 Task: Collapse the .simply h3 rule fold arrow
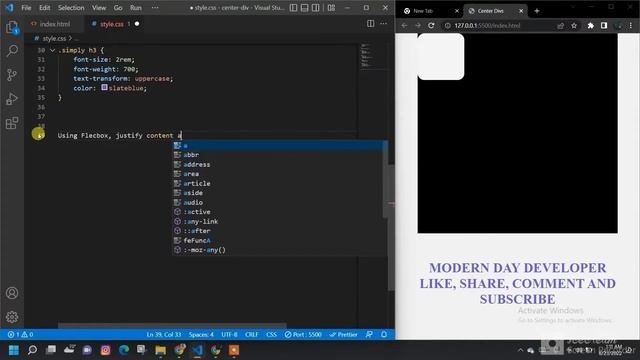[52, 50]
